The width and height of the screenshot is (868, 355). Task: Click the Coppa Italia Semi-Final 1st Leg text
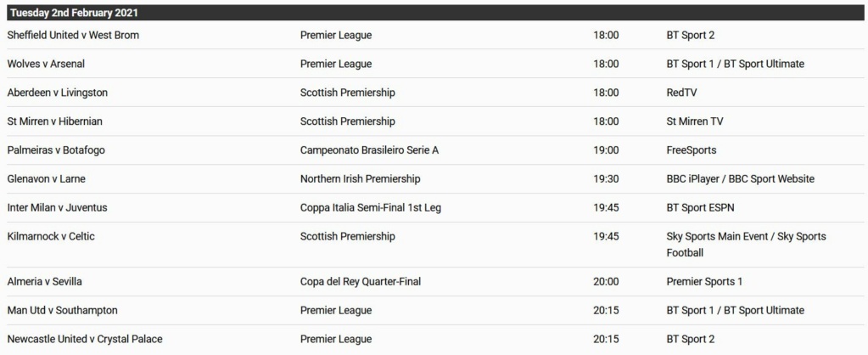coord(371,208)
